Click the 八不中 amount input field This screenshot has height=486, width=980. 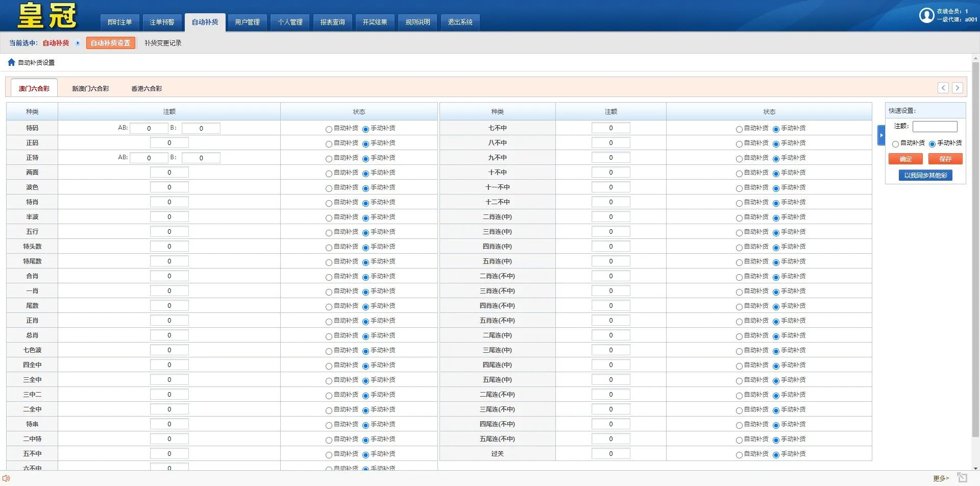611,143
